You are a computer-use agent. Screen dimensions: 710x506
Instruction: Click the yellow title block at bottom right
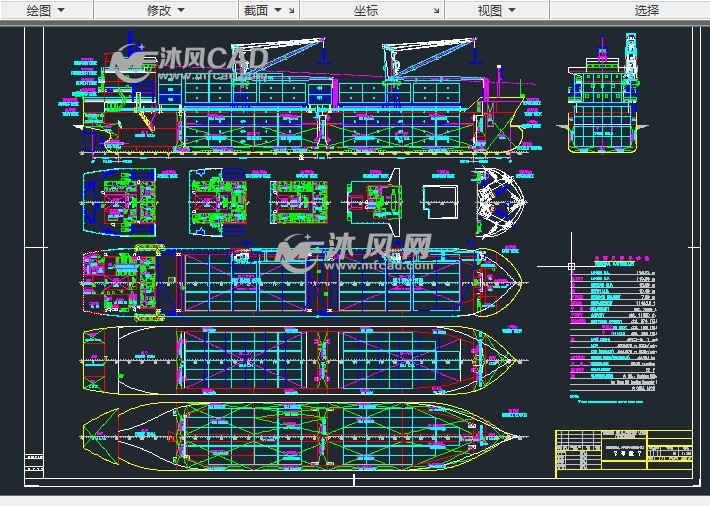622,450
